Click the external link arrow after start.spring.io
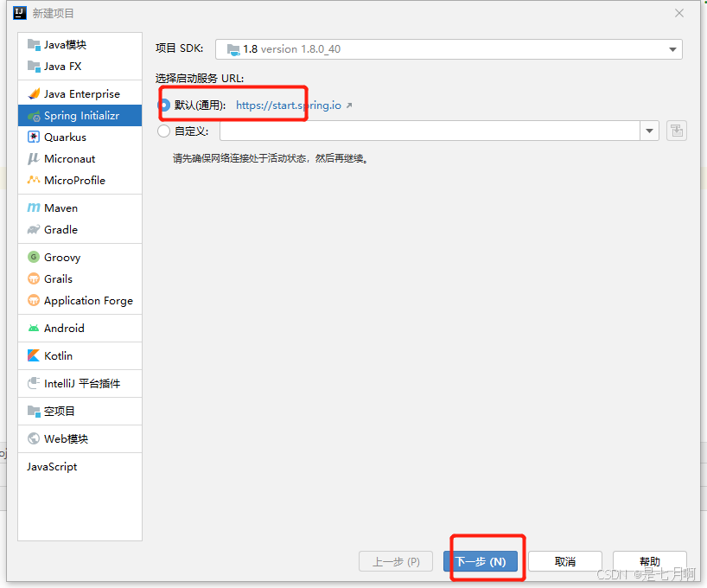 click(349, 105)
